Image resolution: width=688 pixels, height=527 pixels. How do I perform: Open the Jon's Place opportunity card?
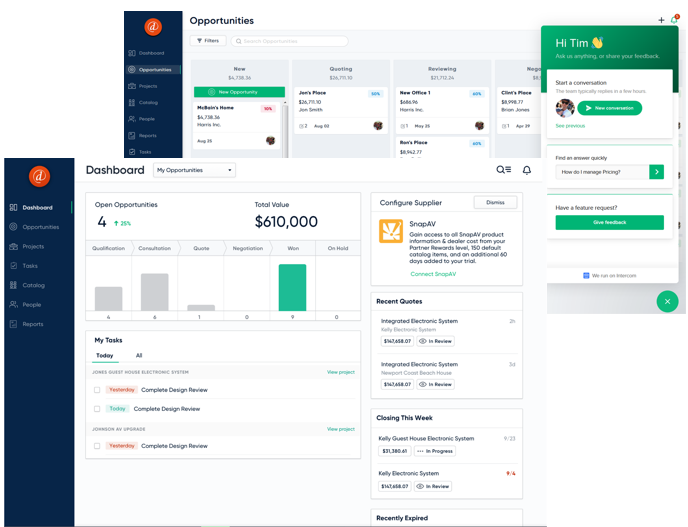tap(340, 111)
